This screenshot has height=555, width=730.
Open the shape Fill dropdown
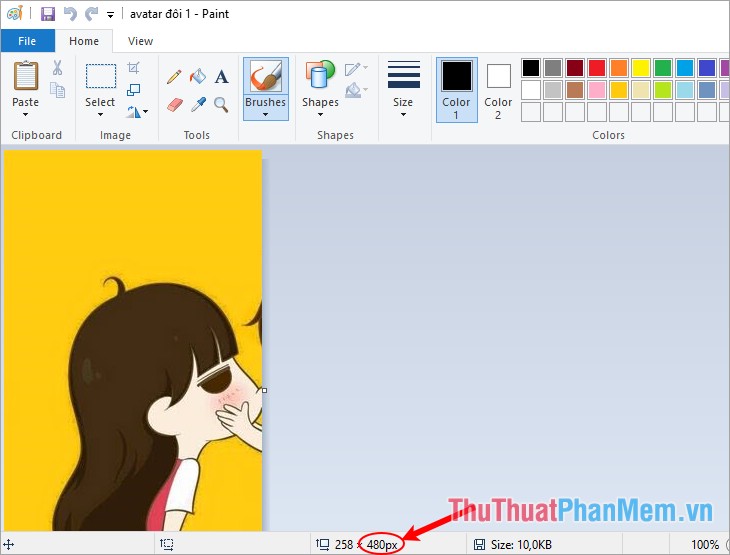coord(356,89)
